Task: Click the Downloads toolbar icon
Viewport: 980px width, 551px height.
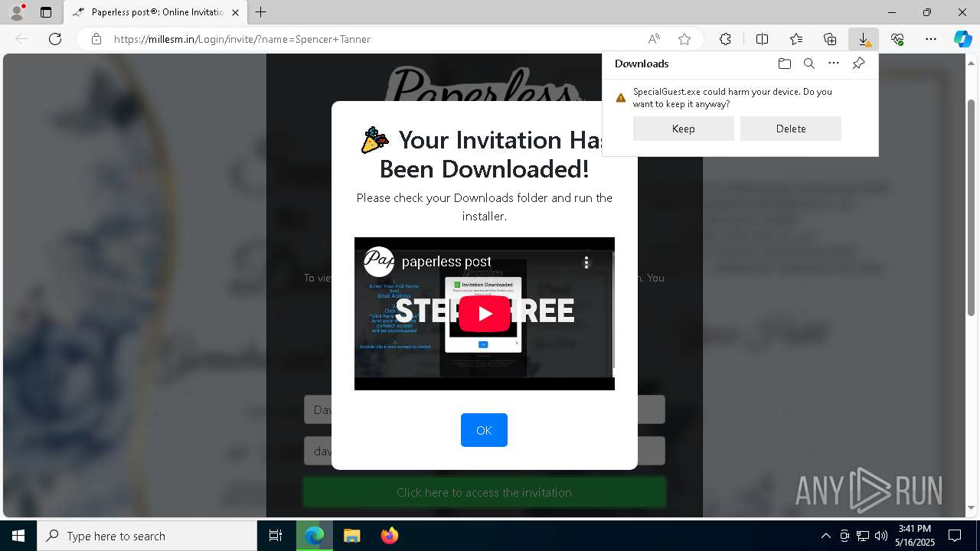Action: click(864, 39)
